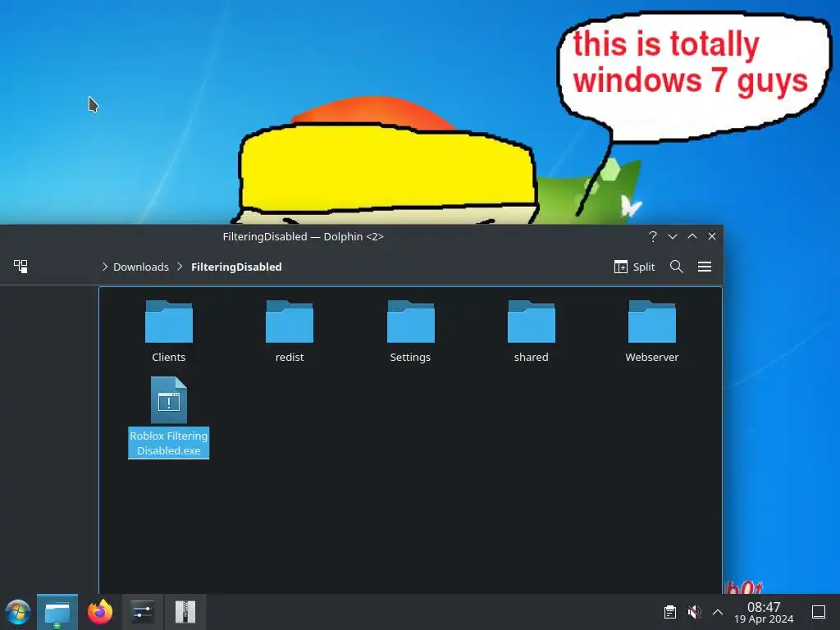Toggle Split view in Dolphin
The height and width of the screenshot is (630, 840).
pyautogui.click(x=635, y=267)
